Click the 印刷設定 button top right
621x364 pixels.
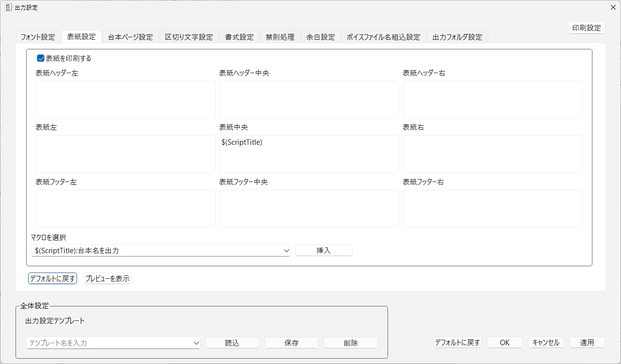pyautogui.click(x=587, y=28)
